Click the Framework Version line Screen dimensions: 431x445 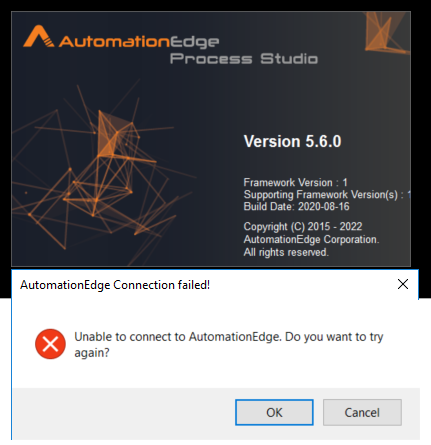coord(295,182)
